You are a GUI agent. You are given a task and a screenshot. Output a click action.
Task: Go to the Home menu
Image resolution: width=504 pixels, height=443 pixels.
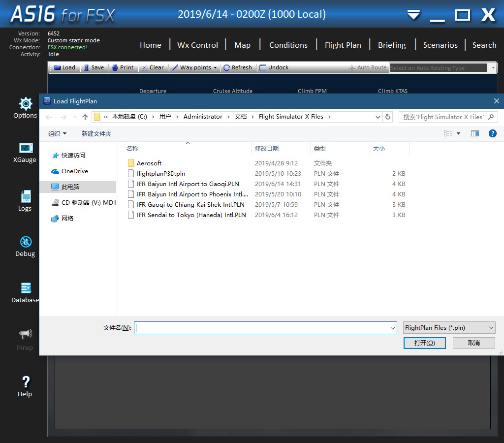[151, 45]
